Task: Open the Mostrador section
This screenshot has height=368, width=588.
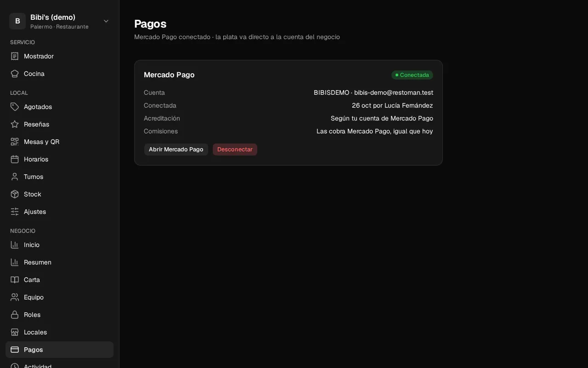Action: 60,56
